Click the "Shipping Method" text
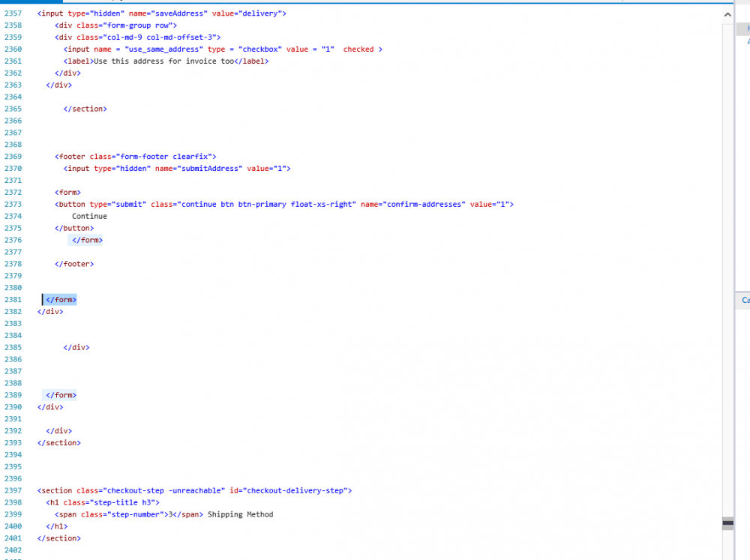750x560 pixels. pos(241,515)
